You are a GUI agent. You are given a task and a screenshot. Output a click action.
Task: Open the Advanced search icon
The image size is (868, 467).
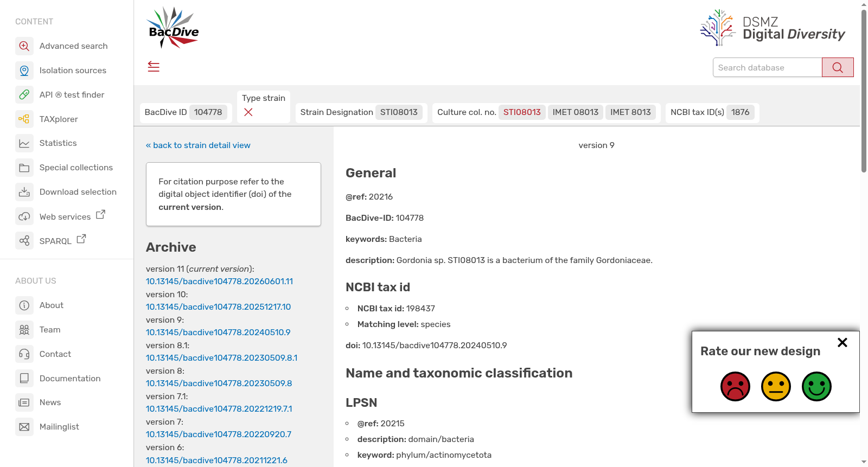point(24,46)
